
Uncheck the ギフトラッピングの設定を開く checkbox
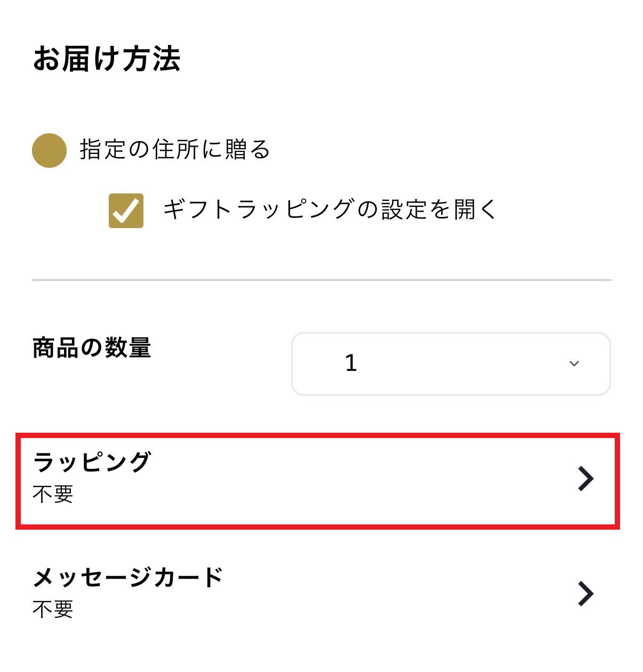(126, 210)
